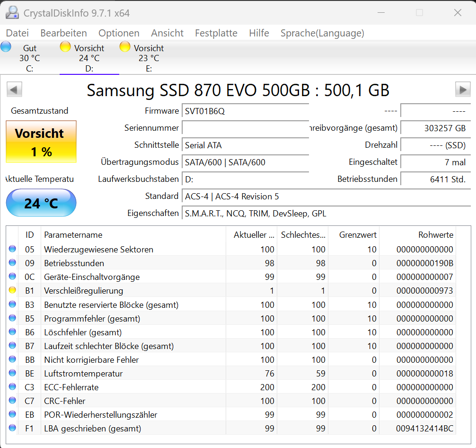Click status dot of ECC-Fehlerrate row
The height and width of the screenshot is (448, 476).
click(x=12, y=386)
